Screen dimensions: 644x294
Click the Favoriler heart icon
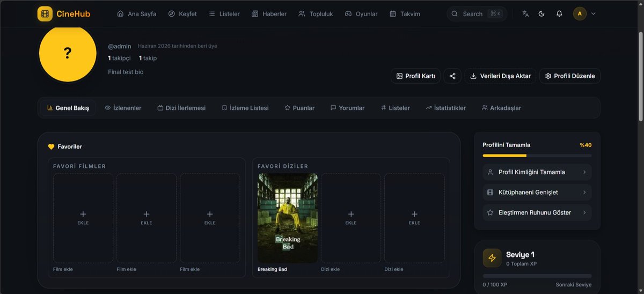(51, 146)
